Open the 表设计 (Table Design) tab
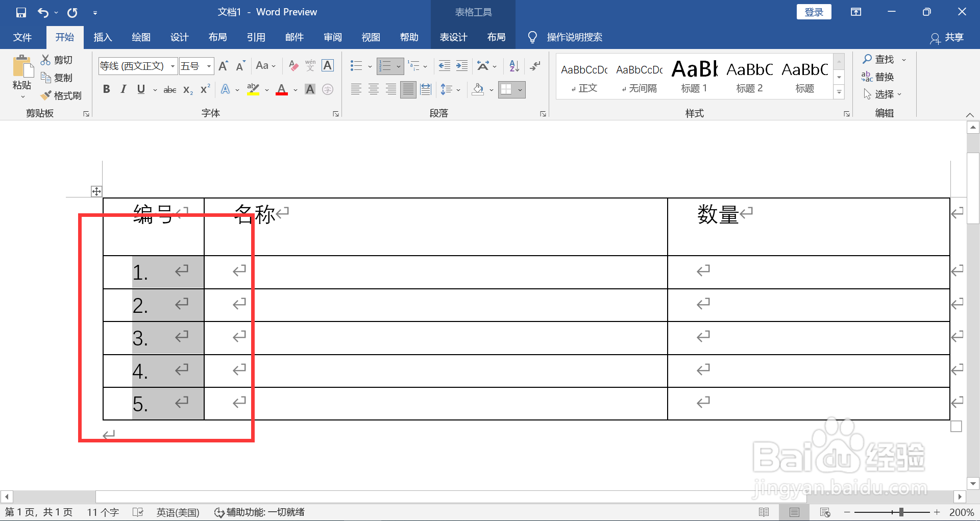 click(x=453, y=37)
